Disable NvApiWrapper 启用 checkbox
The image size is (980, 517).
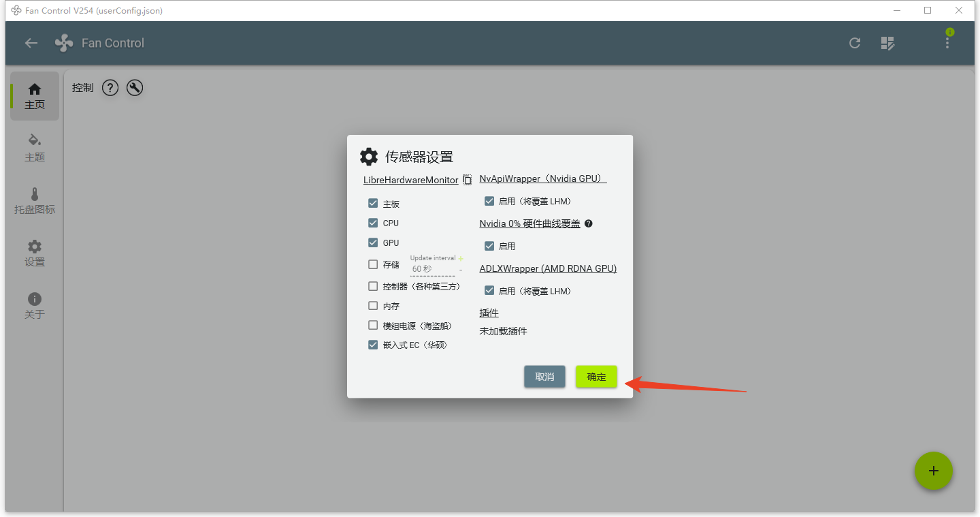(x=489, y=201)
